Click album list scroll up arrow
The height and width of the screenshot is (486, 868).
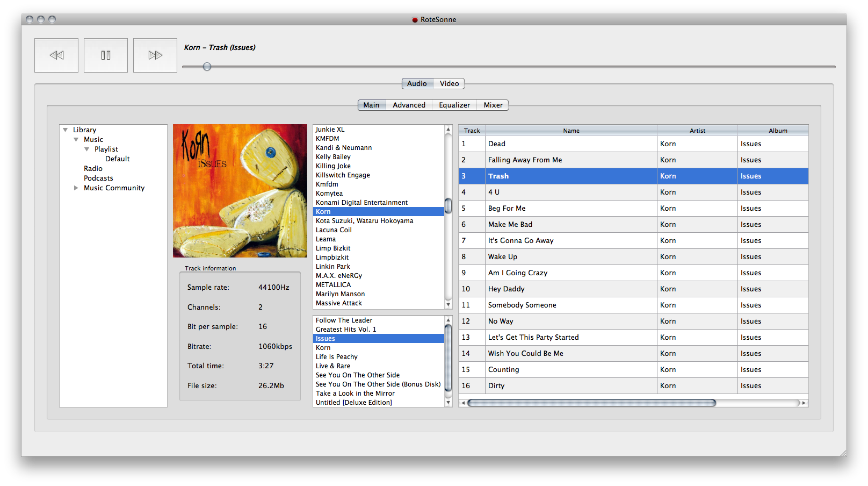pyautogui.click(x=449, y=319)
